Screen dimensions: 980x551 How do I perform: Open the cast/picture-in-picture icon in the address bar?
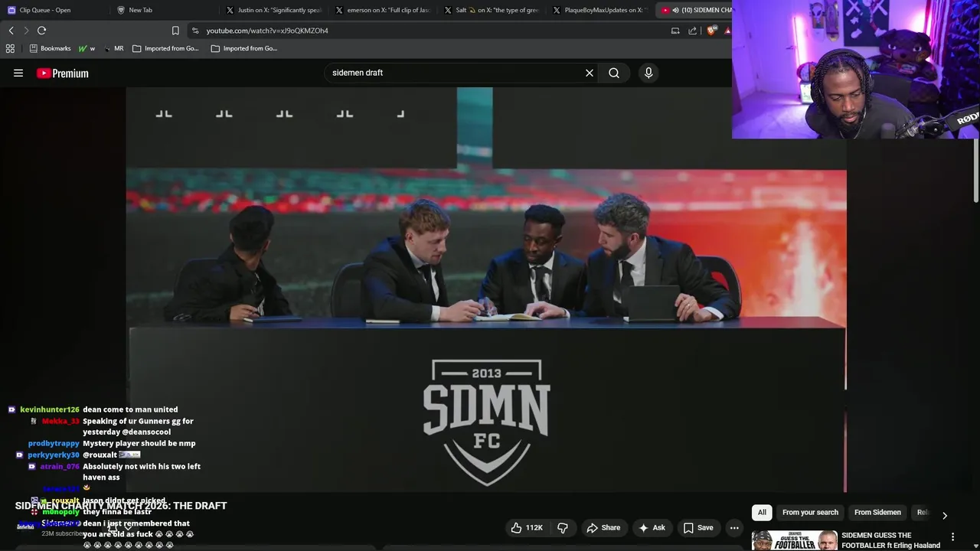tap(675, 31)
